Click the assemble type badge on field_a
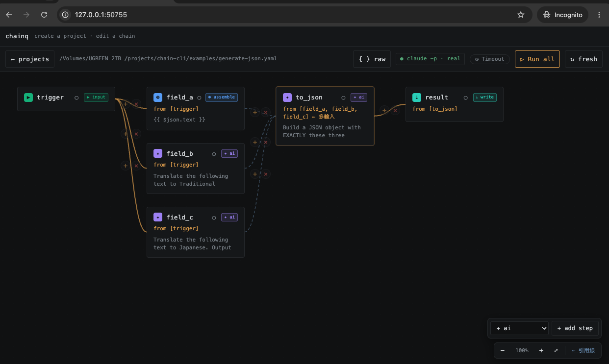 coord(222,97)
